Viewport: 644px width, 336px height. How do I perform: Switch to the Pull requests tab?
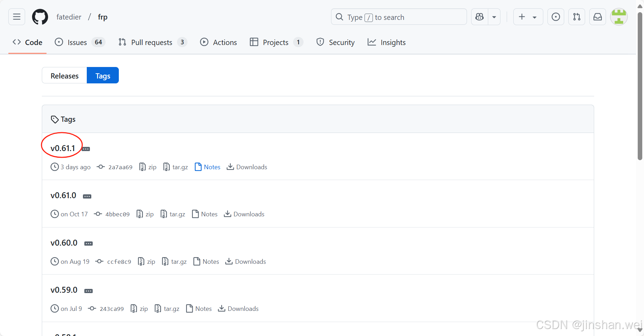pos(153,42)
